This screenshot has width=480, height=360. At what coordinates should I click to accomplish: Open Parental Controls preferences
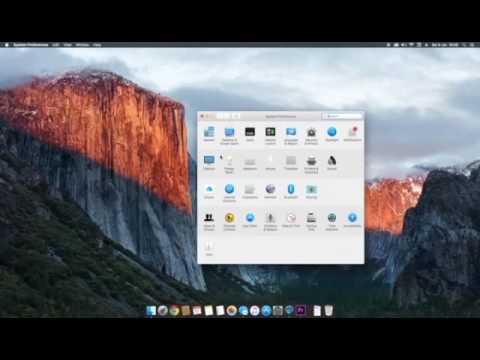(229, 221)
